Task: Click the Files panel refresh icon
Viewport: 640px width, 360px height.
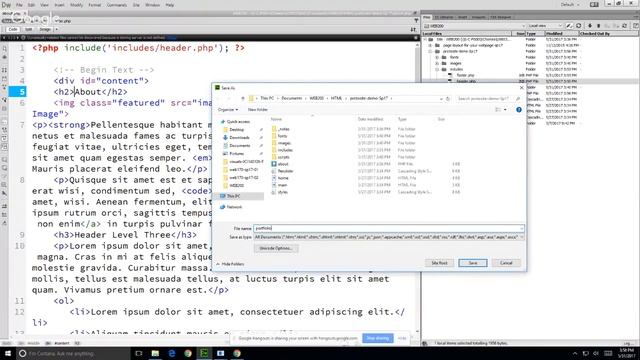Action: coord(579,26)
